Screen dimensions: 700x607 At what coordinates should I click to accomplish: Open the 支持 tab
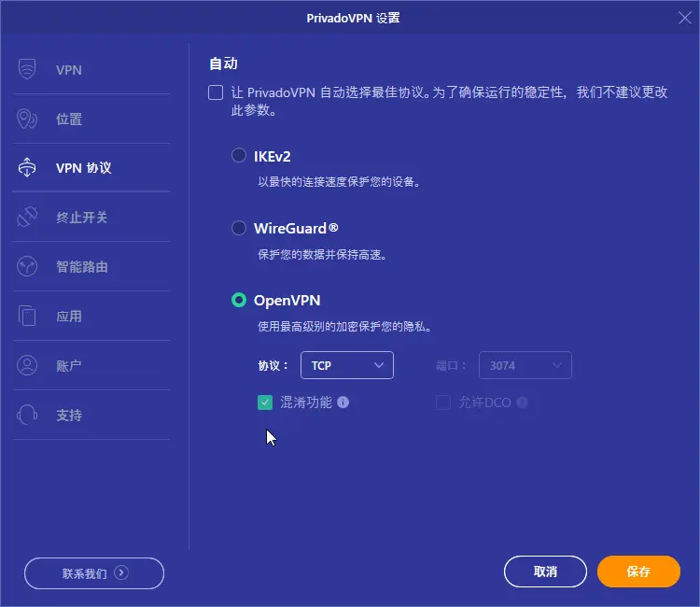91,415
